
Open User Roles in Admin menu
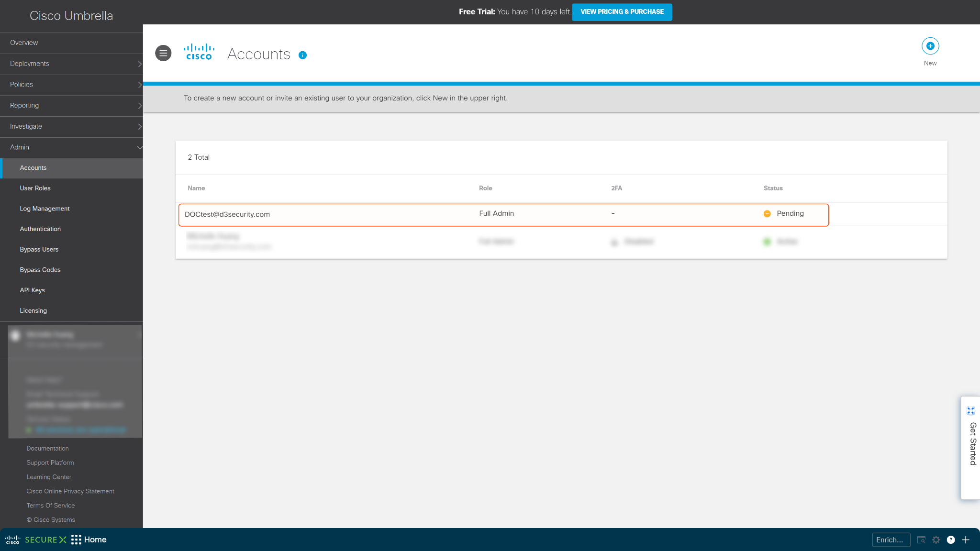tap(35, 188)
